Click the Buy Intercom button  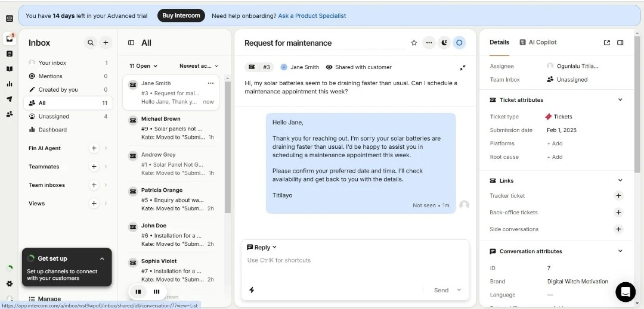point(181,15)
